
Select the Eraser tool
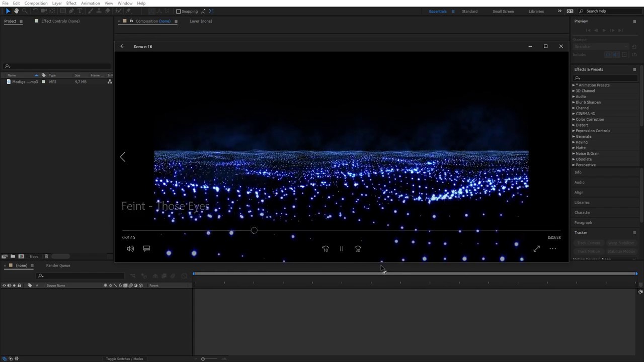[107, 11]
